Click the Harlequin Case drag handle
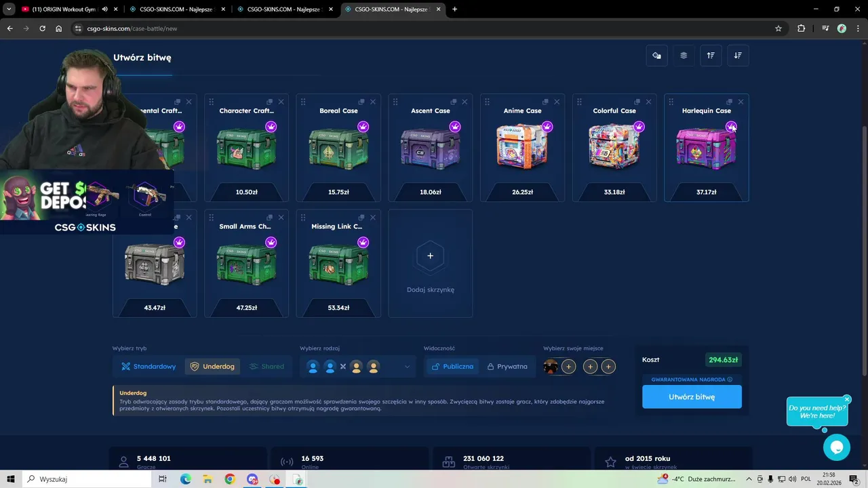The width and height of the screenshot is (868, 488). point(671,102)
